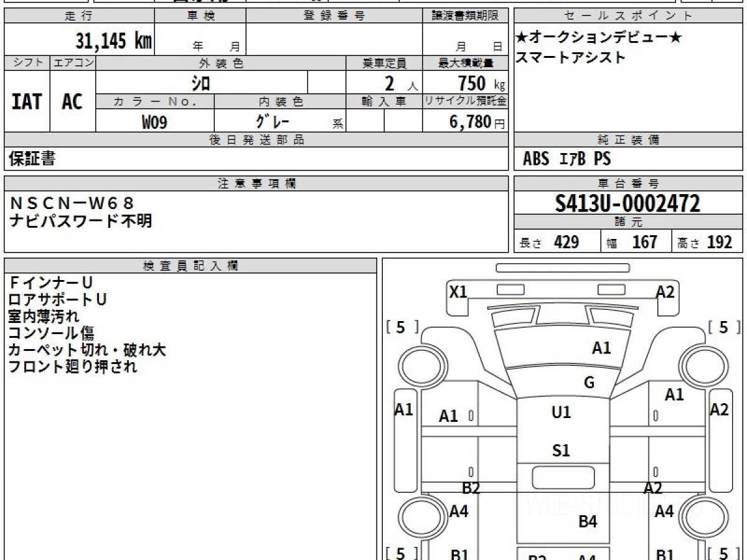Click the ★オークションデビュー★ sales point line
The width and height of the screenshot is (747, 560).
click(x=598, y=38)
